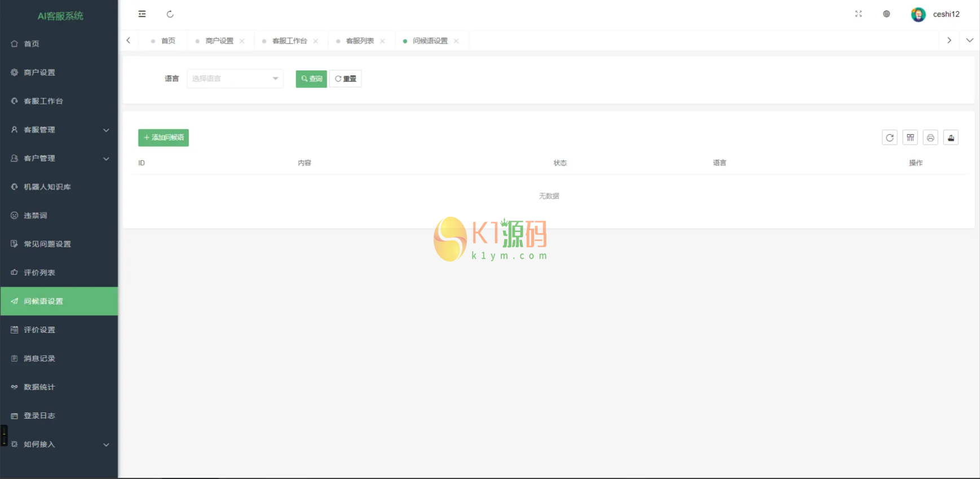980x479 pixels.
Task: Open 评价列表 in the sidebar
Action: [x=59, y=273]
